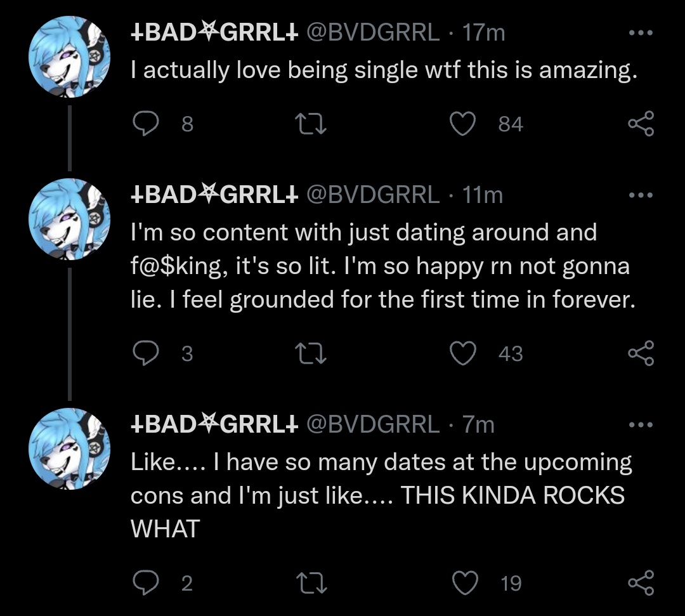Screen dimensions: 685x616
Task: Share the tweet posted 17m ago
Action: (639, 124)
